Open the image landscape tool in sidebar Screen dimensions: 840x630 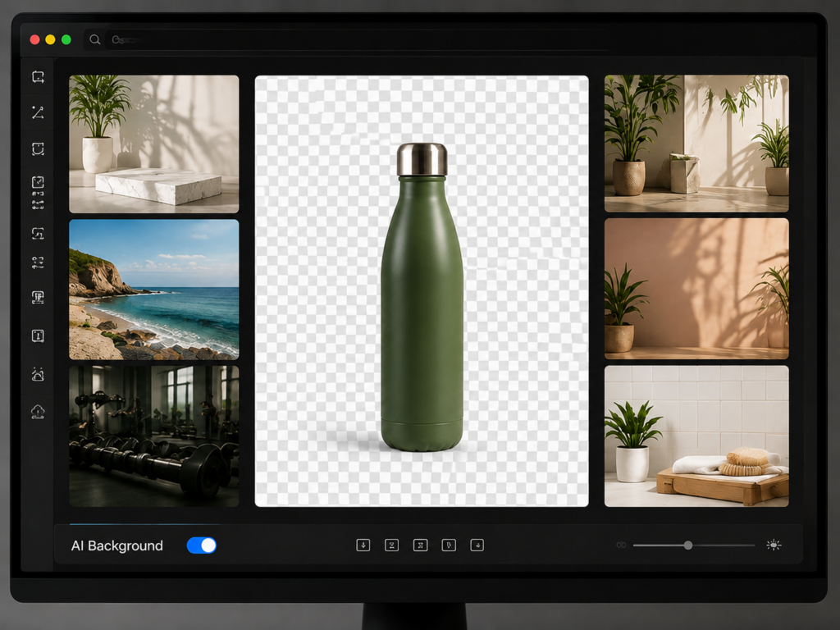click(38, 374)
